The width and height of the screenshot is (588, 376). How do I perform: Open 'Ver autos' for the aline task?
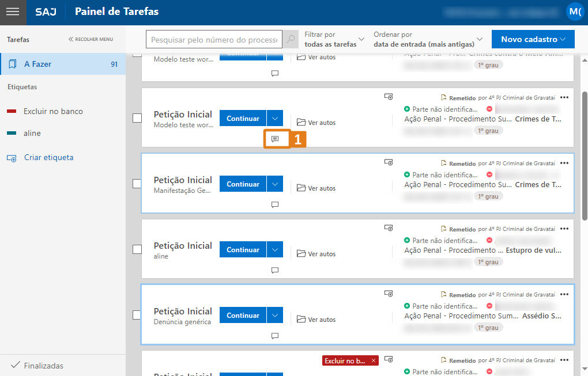pos(316,254)
